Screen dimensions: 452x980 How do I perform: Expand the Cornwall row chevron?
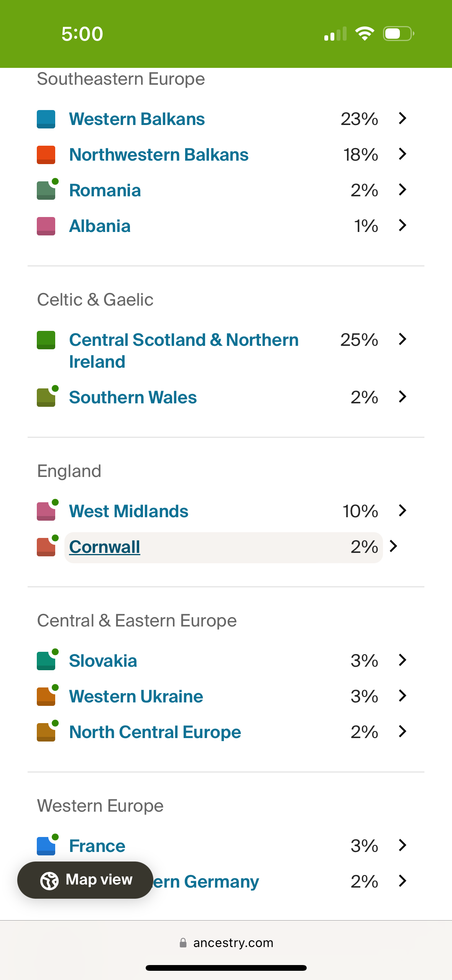[x=393, y=546]
